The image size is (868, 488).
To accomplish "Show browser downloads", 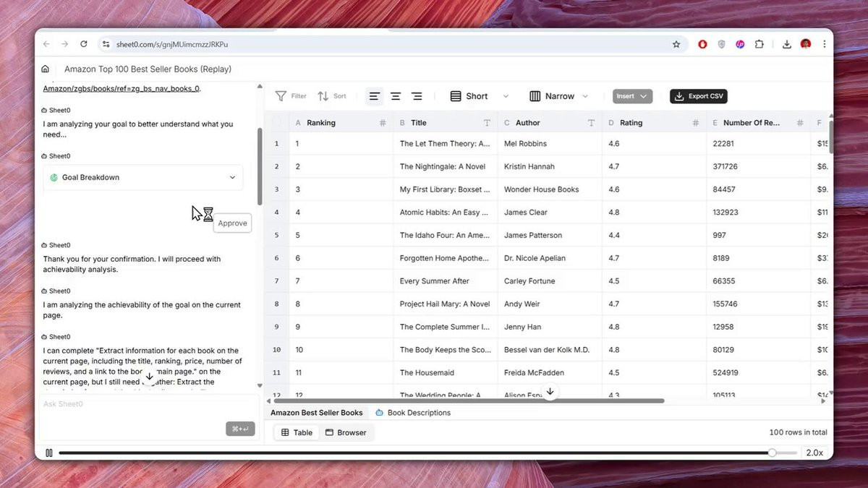I will tap(787, 44).
